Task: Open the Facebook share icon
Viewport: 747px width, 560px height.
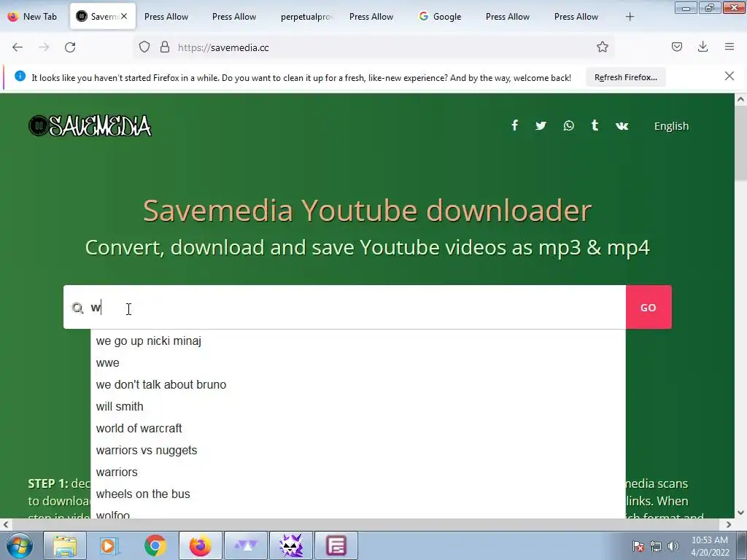Action: 514,125
